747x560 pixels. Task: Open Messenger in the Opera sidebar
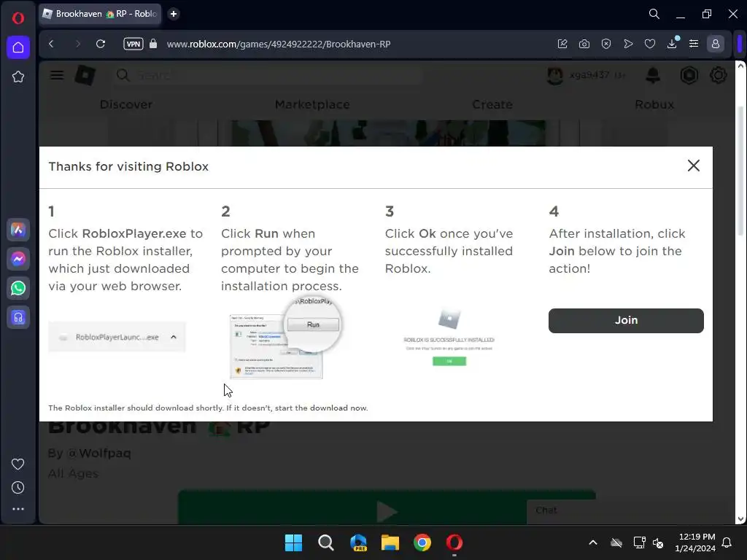[x=18, y=259]
